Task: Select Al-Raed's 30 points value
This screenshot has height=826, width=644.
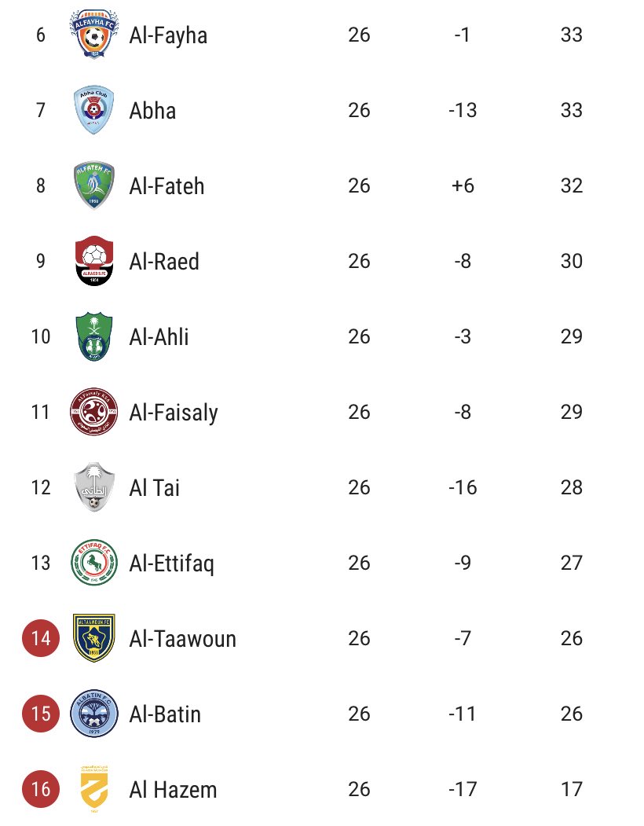Action: pos(572,262)
